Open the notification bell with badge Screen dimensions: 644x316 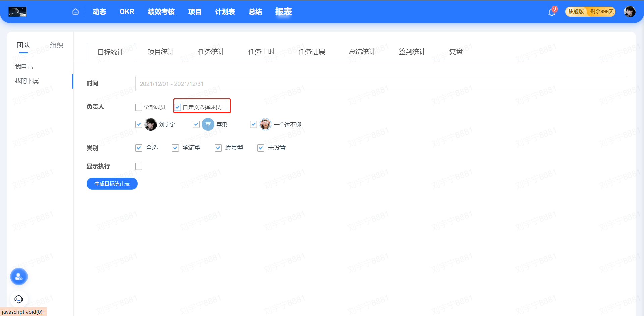(552, 12)
